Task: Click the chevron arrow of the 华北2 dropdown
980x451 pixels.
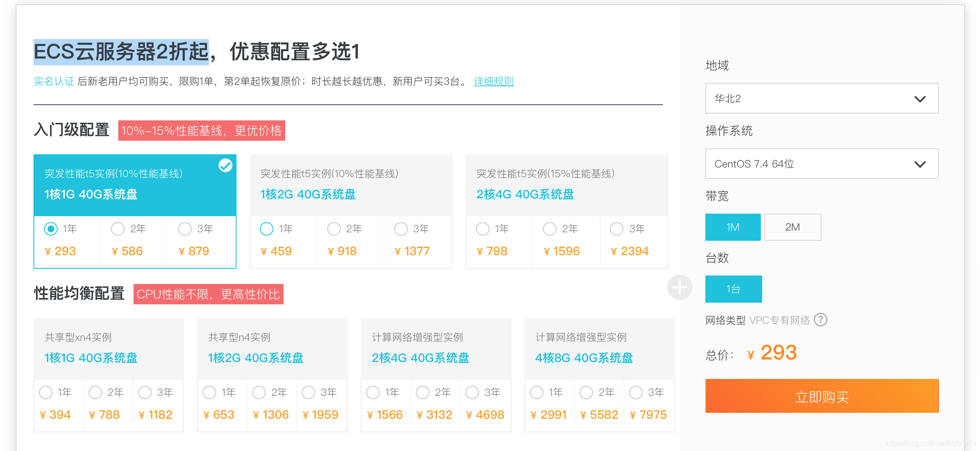Action: [x=920, y=99]
